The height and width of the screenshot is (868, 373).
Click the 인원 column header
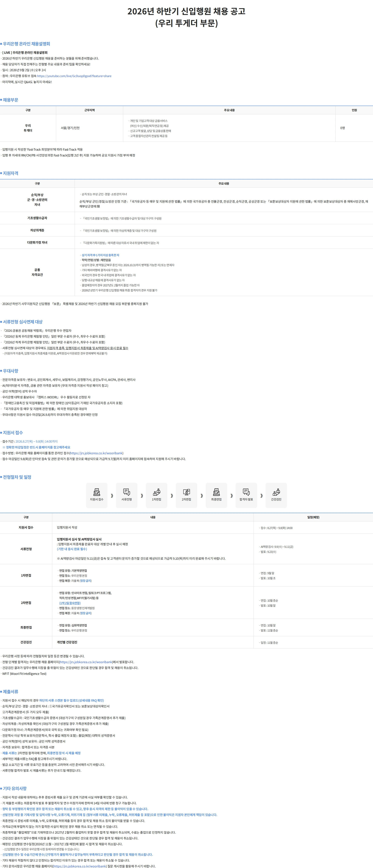pyautogui.click(x=354, y=110)
